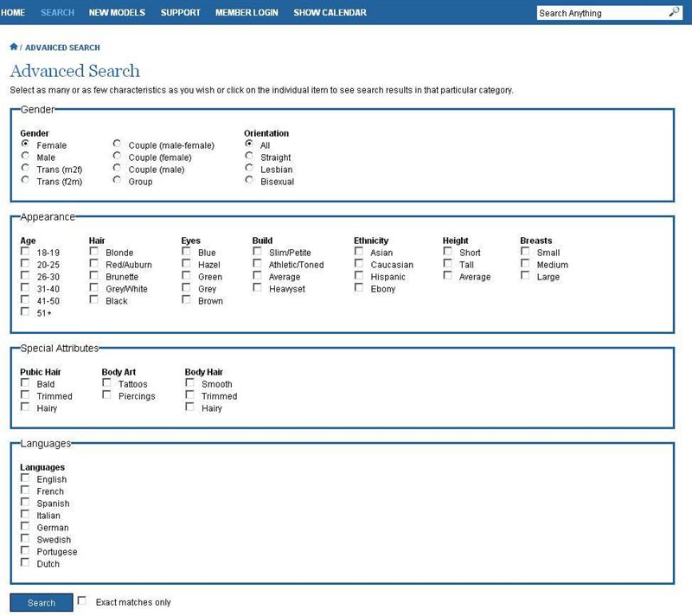
Task: Check the Tattoos body art checkbox
Action: click(106, 382)
